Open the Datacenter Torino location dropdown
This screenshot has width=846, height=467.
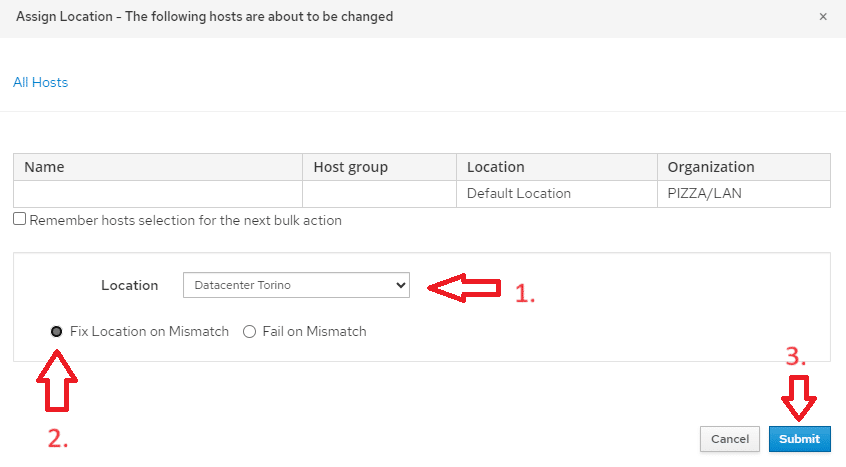click(296, 285)
